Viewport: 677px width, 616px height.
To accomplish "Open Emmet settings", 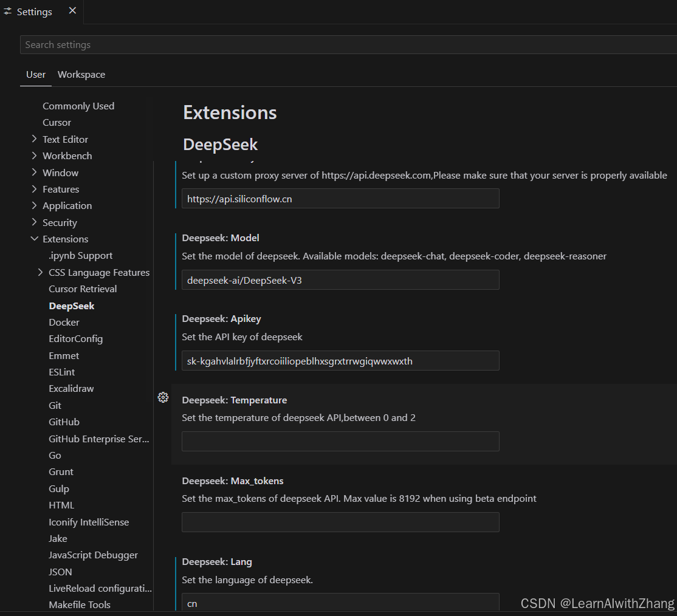I will [64, 356].
